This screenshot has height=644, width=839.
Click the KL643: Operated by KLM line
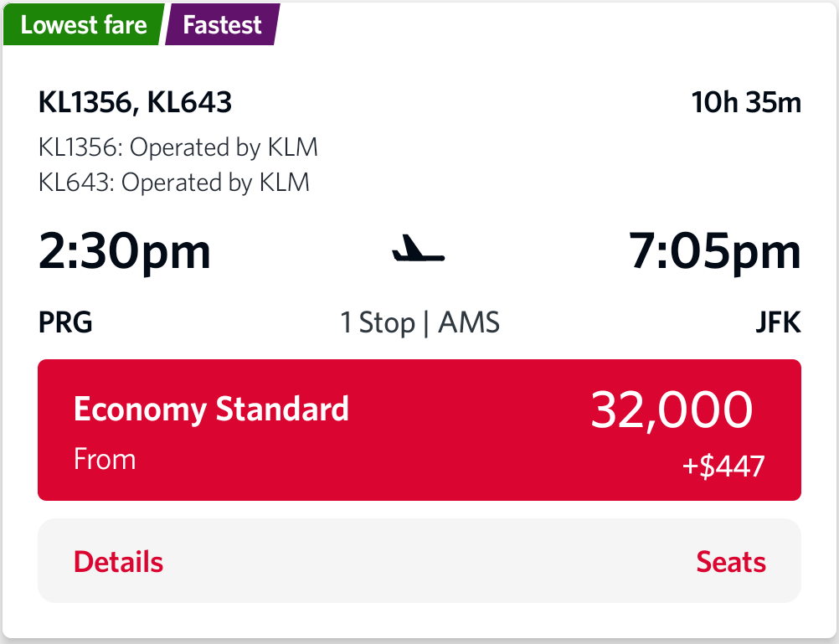174,182
